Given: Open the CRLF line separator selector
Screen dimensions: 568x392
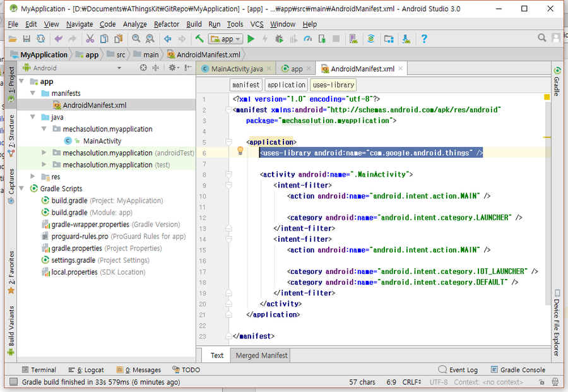Looking at the screenshot, I should pos(412,382).
